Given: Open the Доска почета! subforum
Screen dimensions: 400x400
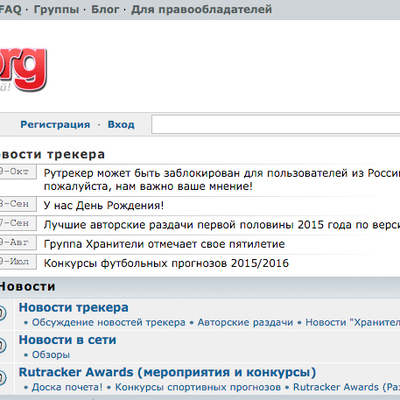Looking at the screenshot, I should point(67,387).
